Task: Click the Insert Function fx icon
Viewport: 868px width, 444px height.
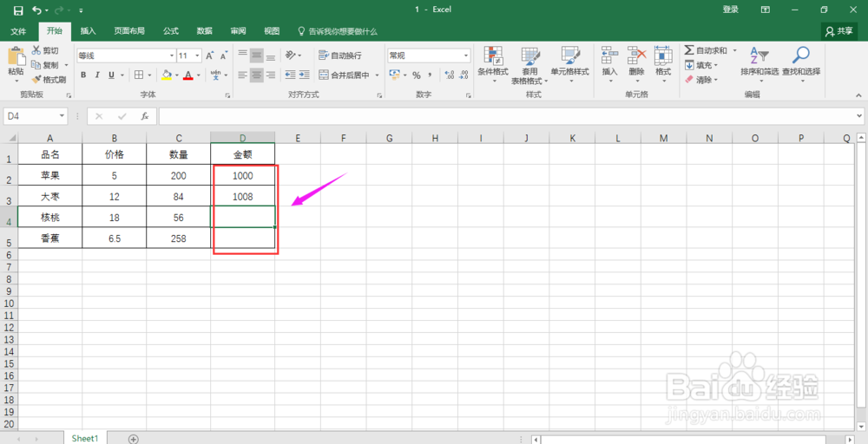Action: (x=145, y=116)
